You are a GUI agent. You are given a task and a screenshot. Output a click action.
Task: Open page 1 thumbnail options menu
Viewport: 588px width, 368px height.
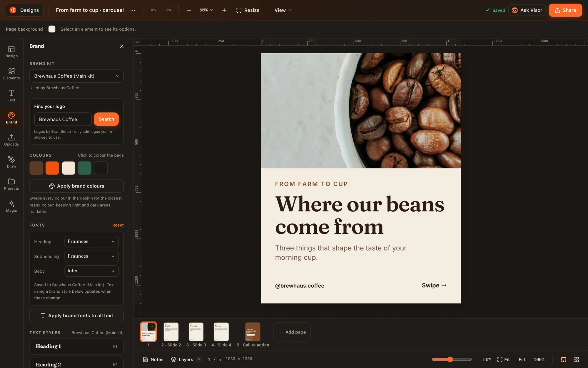point(151,326)
